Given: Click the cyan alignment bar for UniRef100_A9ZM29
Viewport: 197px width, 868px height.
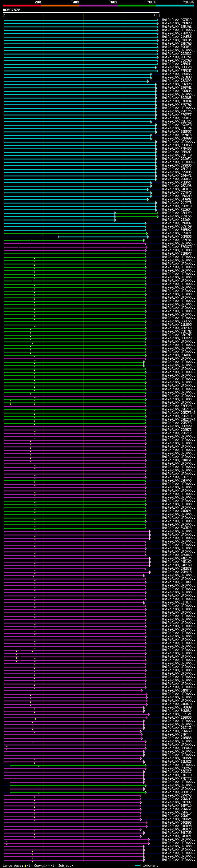Looking at the screenshot, I should [81, 20].
